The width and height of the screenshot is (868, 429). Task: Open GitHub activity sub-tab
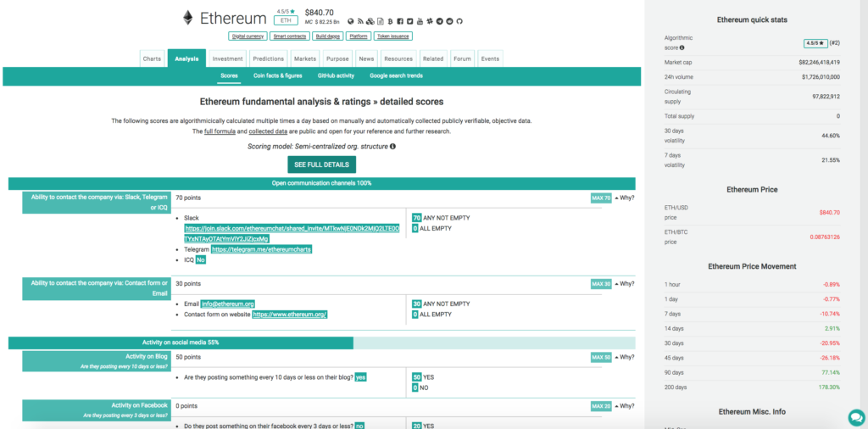[x=336, y=75]
